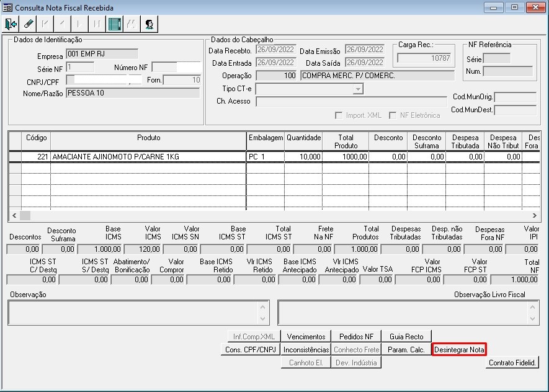This screenshot has width=549, height=392.
Task: Click the Cod.MunOrig. input field
Action: tap(515, 97)
